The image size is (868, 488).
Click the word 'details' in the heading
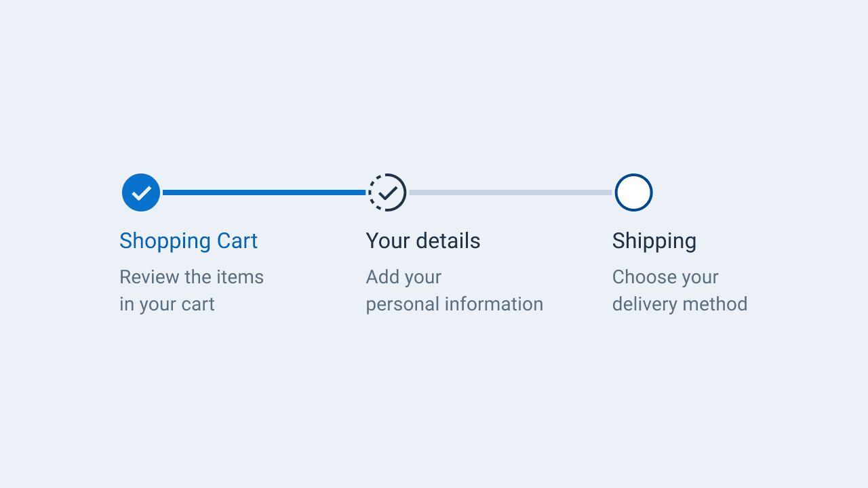coord(448,241)
